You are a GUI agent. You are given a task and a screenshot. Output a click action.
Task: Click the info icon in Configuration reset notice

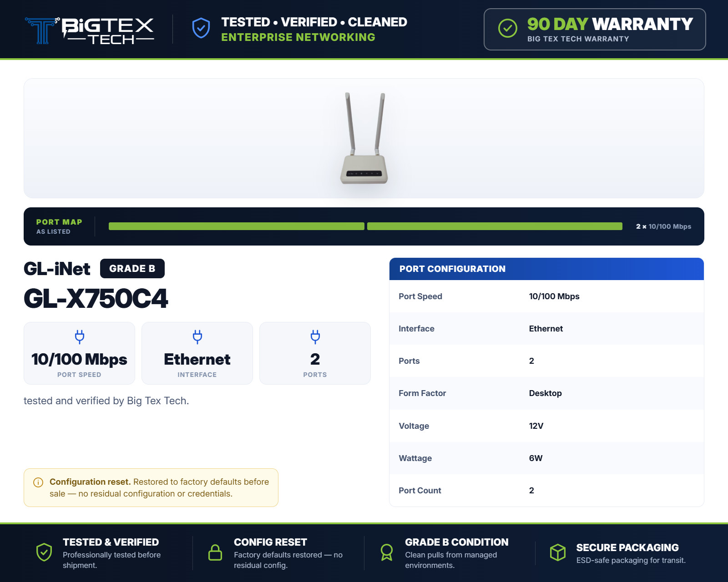[38, 482]
